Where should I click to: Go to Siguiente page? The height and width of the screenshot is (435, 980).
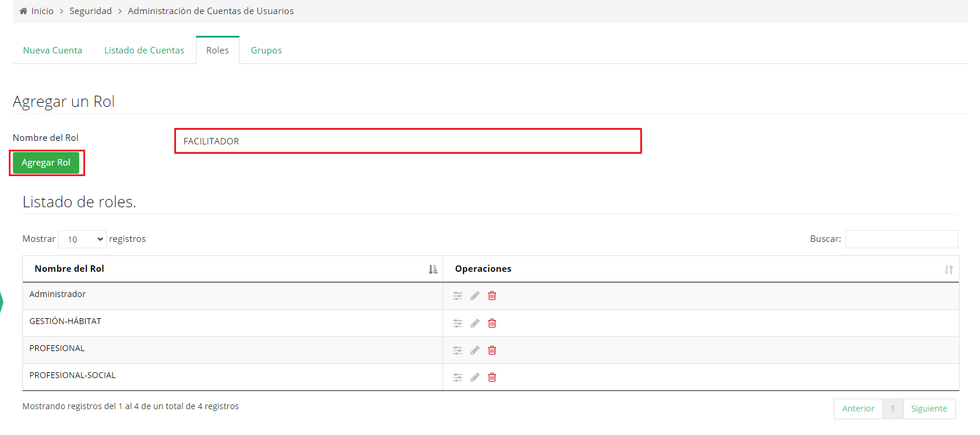[x=930, y=409]
